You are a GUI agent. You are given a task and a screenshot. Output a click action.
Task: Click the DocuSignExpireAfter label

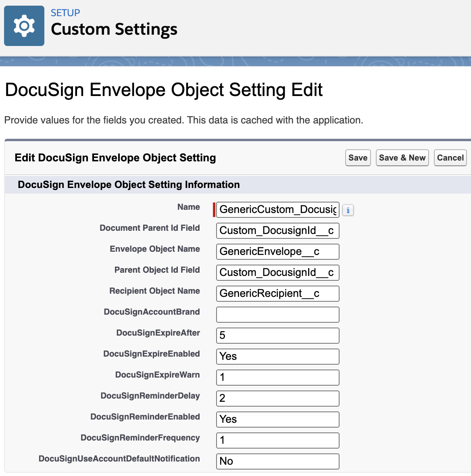click(158, 333)
